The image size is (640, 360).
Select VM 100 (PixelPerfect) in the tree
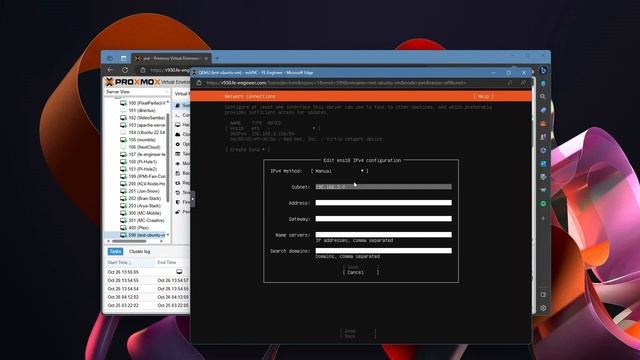pyautogui.click(x=142, y=103)
